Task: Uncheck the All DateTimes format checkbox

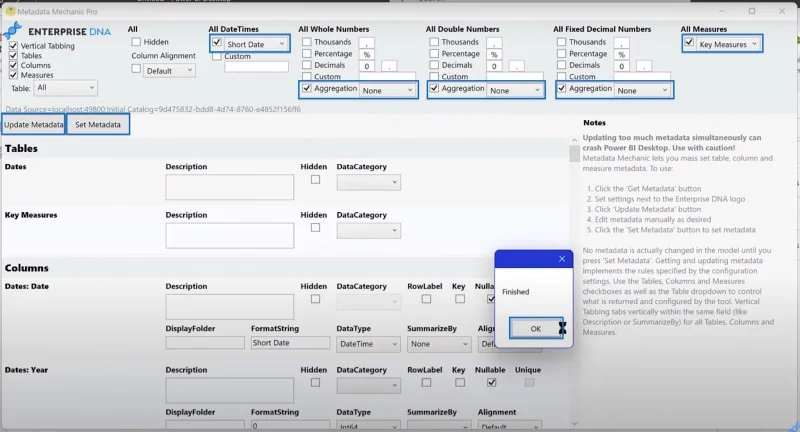Action: [217, 42]
